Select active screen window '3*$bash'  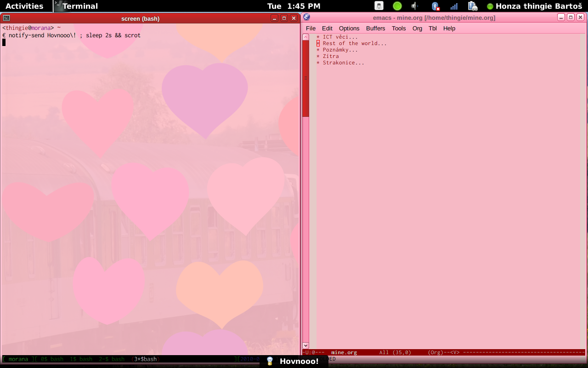(146, 359)
